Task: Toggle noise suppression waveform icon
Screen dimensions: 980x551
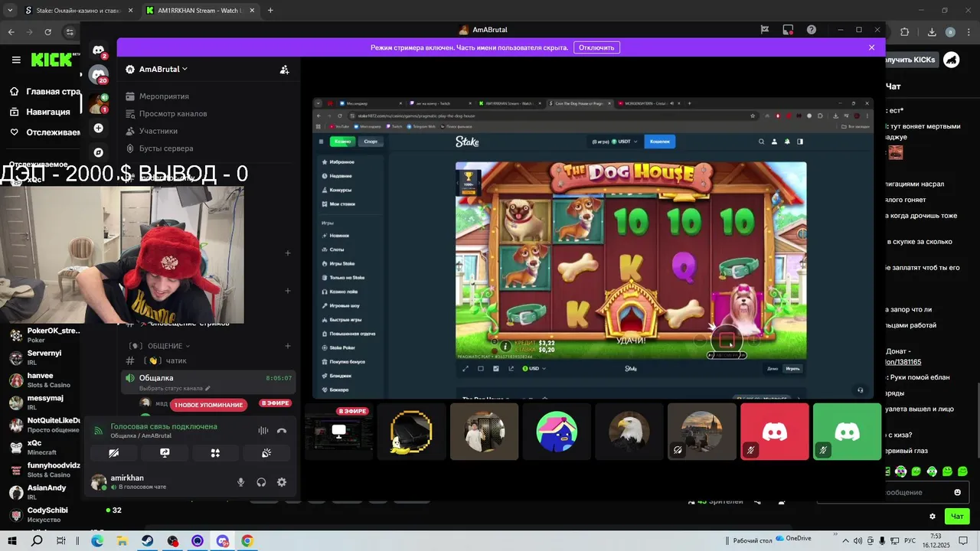Action: (263, 431)
